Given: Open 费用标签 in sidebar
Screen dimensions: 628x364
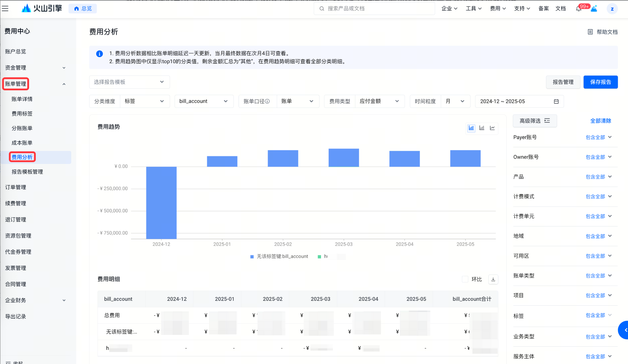Looking at the screenshot, I should (22, 114).
